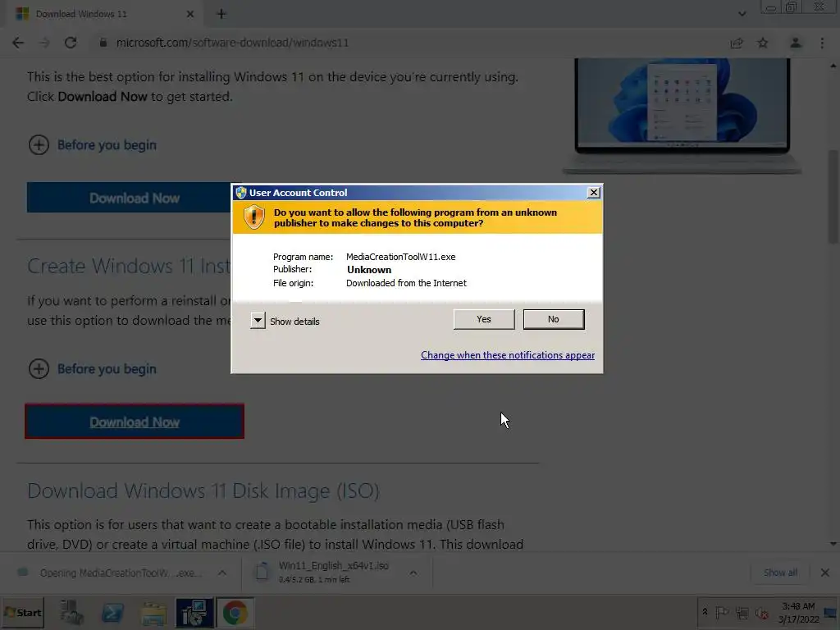The width and height of the screenshot is (840, 630).
Task: Open Server Manager from the taskbar
Action: pyautogui.click(x=72, y=612)
